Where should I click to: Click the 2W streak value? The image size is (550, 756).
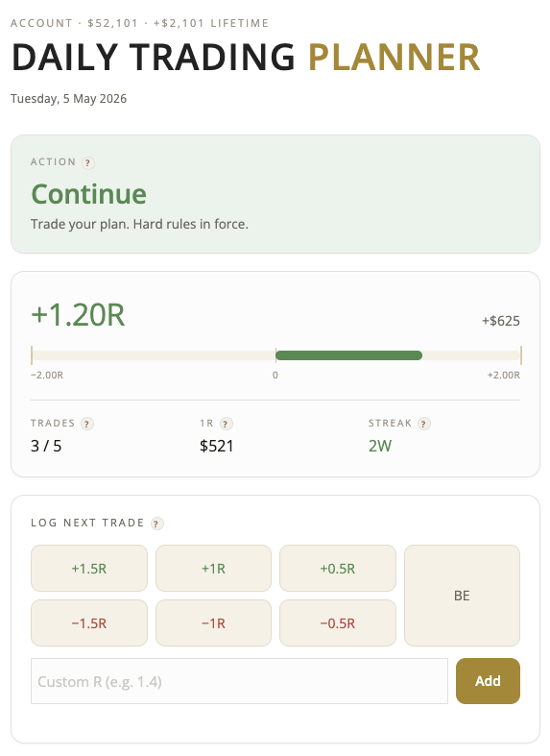click(380, 446)
